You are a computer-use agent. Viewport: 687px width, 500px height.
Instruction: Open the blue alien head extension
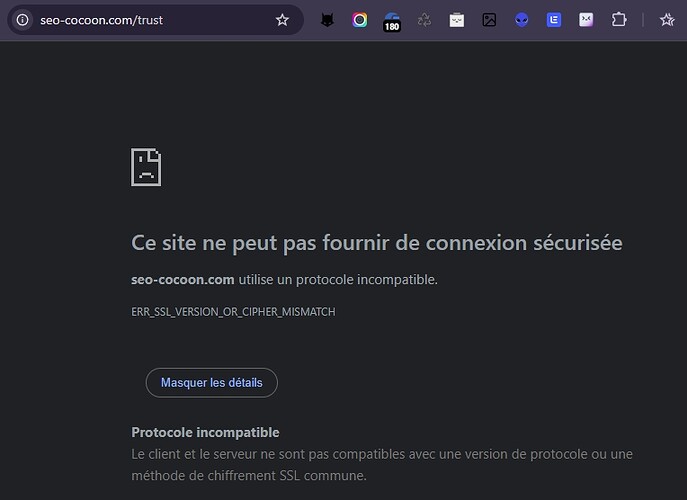coord(521,20)
